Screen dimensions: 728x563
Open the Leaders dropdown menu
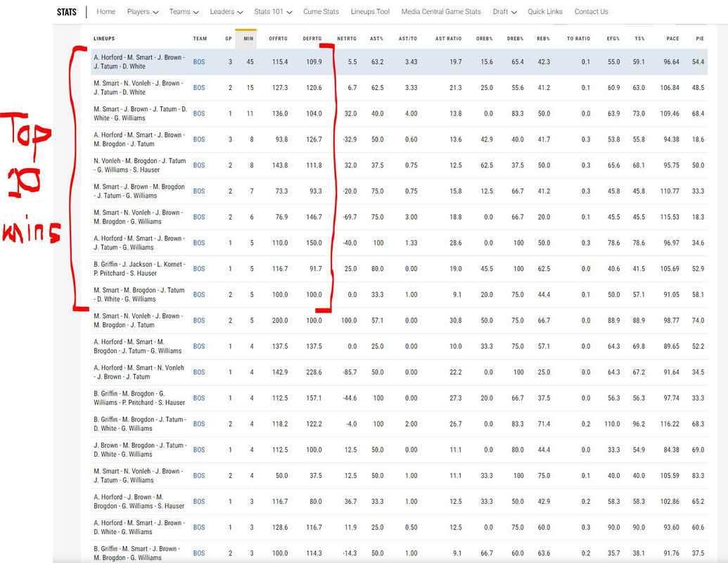[x=226, y=12]
